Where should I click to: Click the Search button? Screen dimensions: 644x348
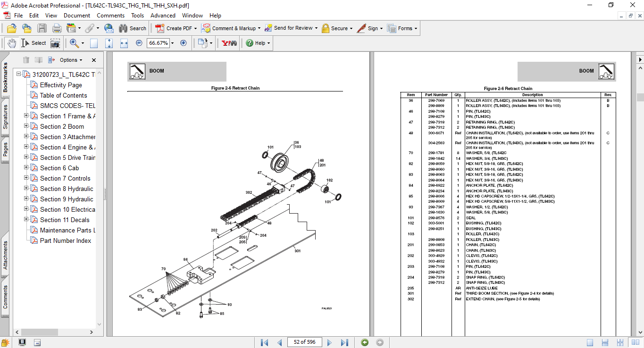pos(133,28)
